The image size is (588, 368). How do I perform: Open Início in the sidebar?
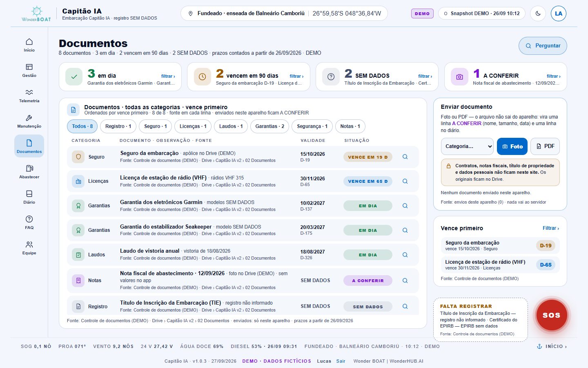tap(29, 45)
